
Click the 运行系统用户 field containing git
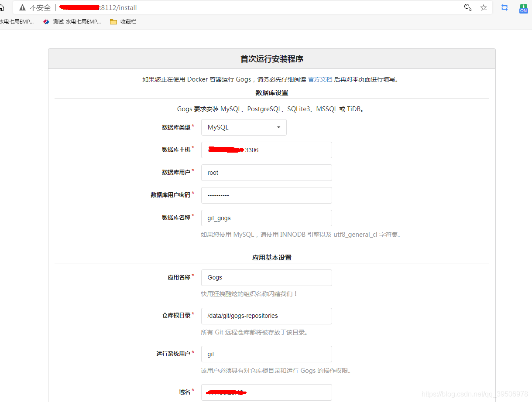pyautogui.click(x=267, y=354)
